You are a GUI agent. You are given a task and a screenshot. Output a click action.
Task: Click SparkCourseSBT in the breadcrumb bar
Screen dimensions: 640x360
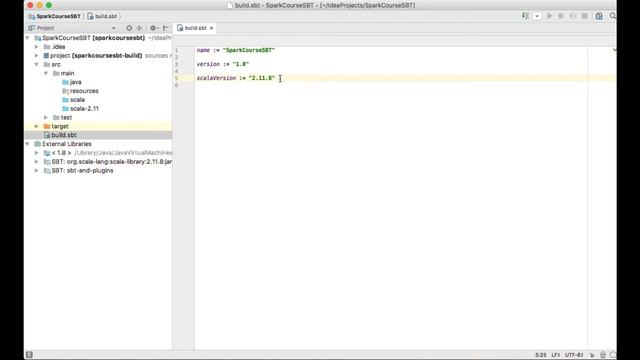point(54,16)
